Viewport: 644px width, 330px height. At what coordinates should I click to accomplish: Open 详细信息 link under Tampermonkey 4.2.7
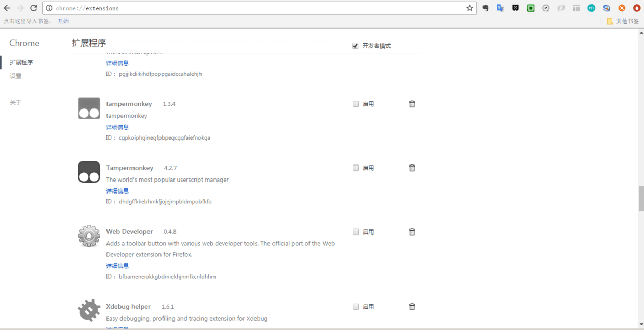117,191
